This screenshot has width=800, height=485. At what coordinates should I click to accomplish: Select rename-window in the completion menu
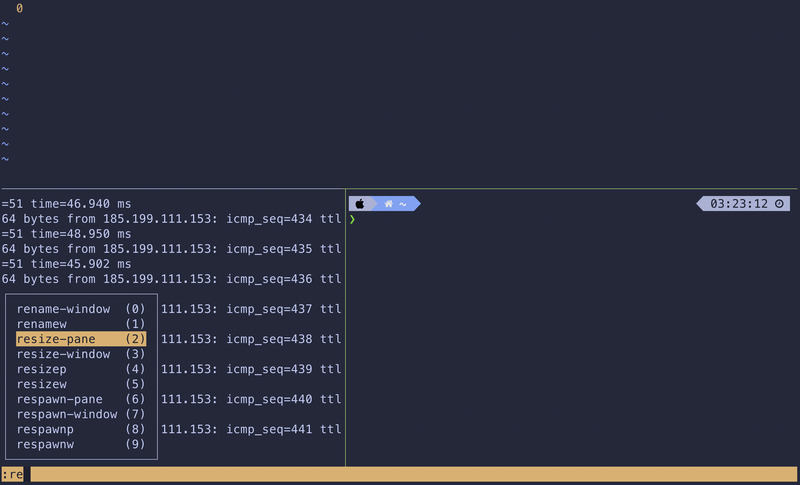coord(81,309)
